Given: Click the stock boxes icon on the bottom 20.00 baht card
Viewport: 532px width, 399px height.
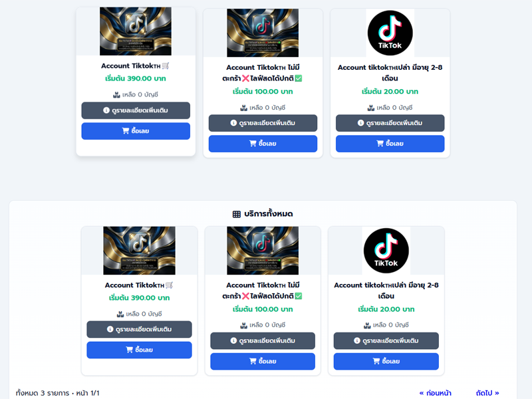Looking at the screenshot, I should click(367, 325).
